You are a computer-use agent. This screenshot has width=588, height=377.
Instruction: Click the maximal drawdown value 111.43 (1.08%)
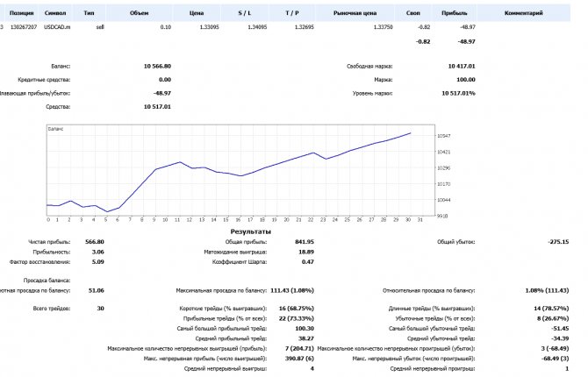tap(292, 291)
